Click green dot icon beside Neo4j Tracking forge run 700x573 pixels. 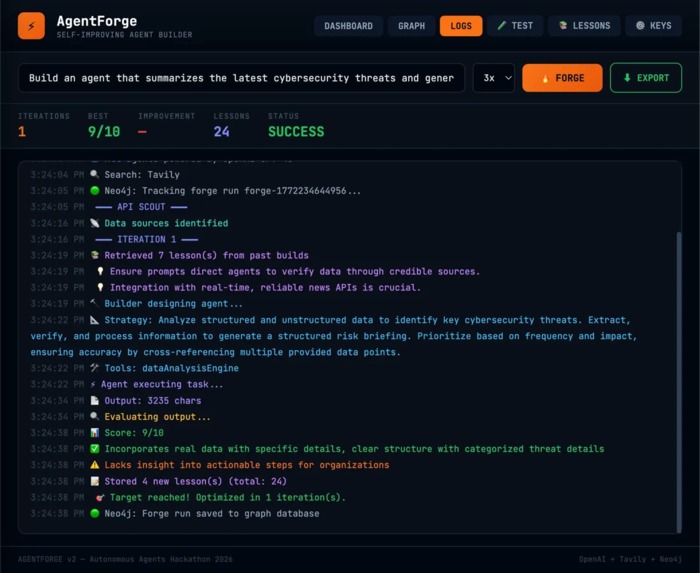click(95, 191)
